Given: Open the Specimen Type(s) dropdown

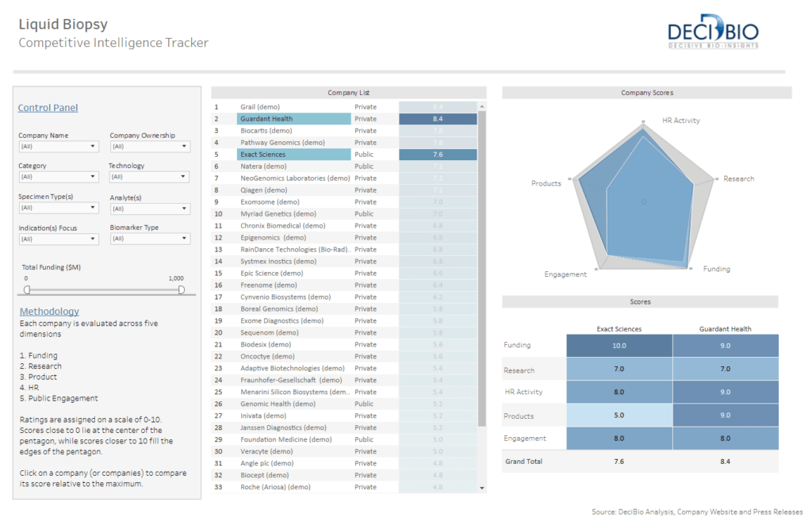Looking at the screenshot, I should pos(59,208).
